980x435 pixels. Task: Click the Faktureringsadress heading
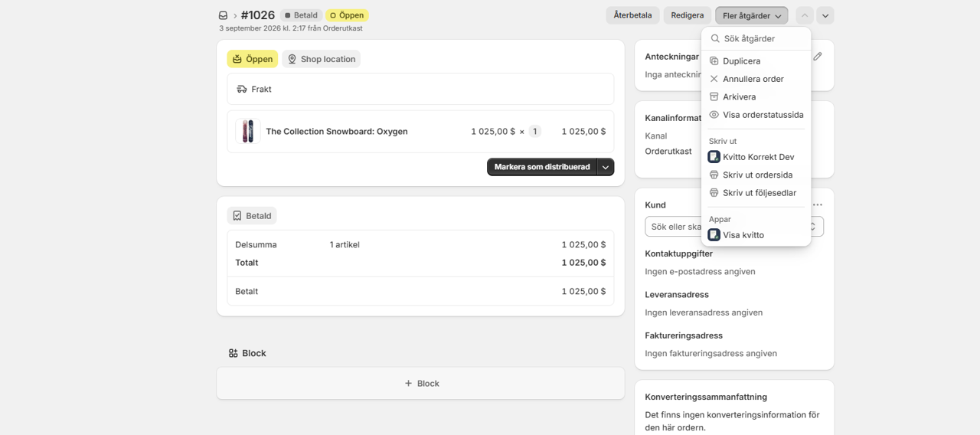click(x=684, y=335)
